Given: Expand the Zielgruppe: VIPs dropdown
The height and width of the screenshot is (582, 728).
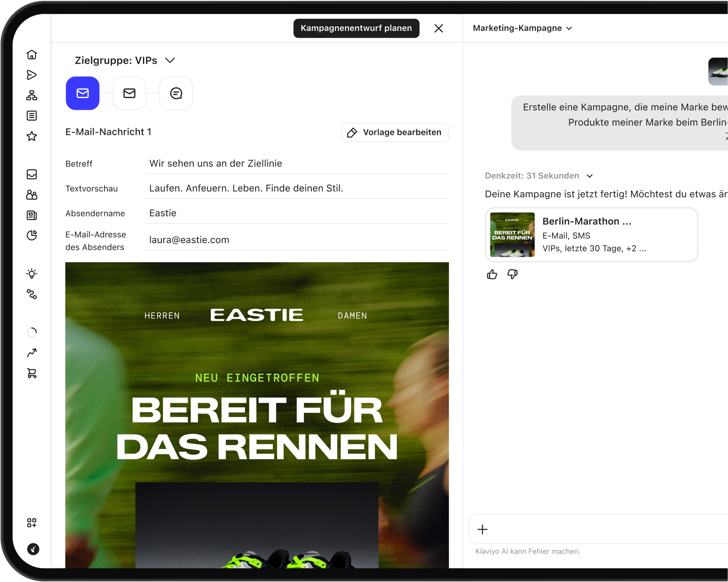Looking at the screenshot, I should click(125, 60).
